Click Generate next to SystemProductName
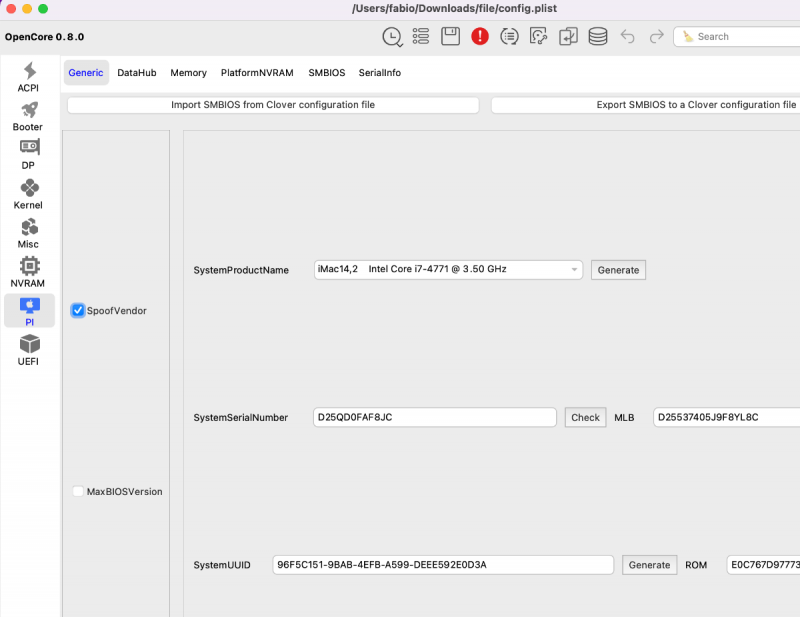800x617 pixels. 618,270
